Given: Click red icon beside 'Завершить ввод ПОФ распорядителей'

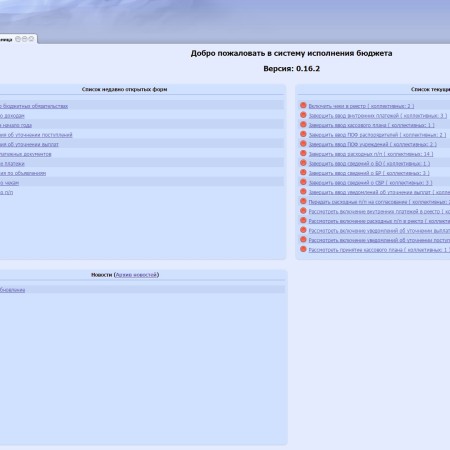Looking at the screenshot, I should (303, 134).
